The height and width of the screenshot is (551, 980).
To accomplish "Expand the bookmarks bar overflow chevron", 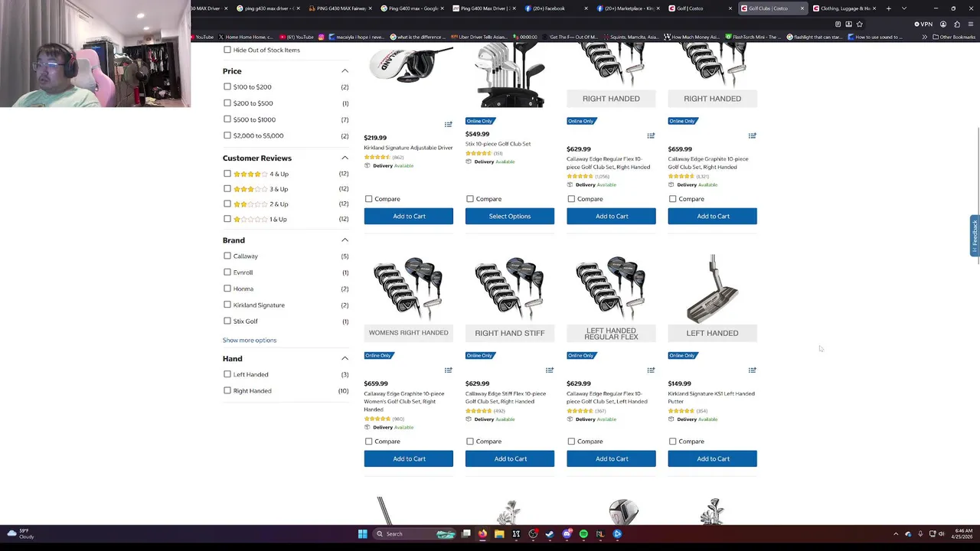I will [x=924, y=37].
